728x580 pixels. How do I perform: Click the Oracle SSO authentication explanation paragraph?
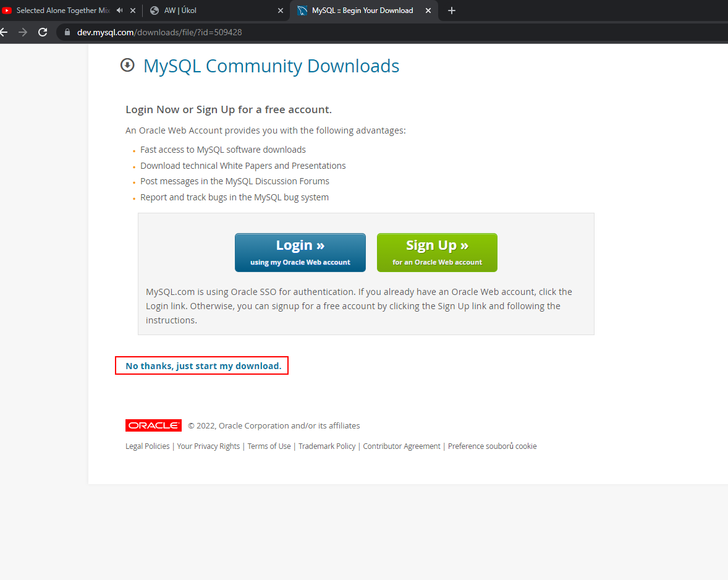tap(359, 306)
